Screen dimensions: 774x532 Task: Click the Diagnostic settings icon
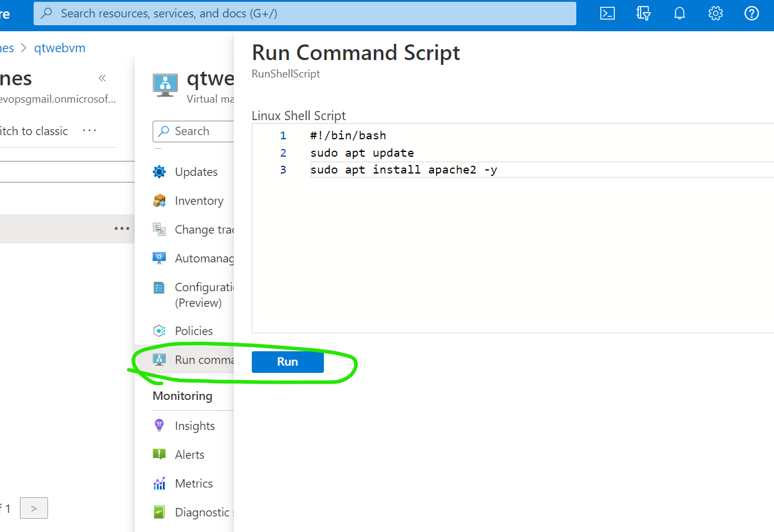pyautogui.click(x=159, y=512)
